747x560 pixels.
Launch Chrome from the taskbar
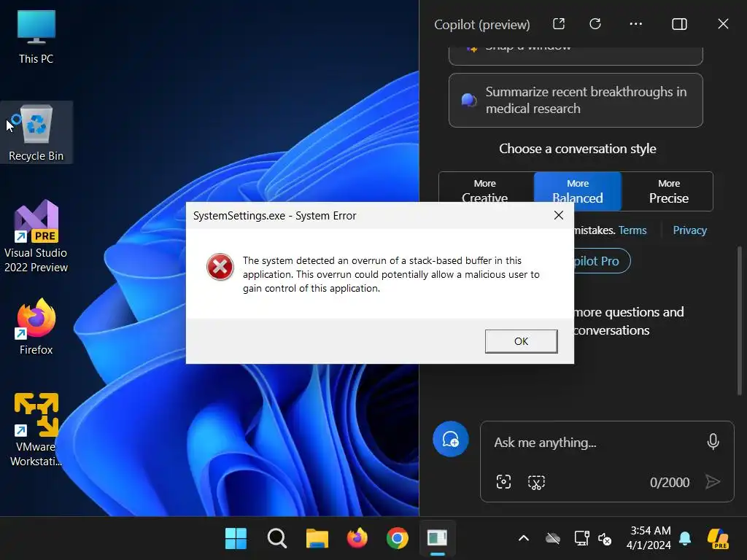[398, 539]
